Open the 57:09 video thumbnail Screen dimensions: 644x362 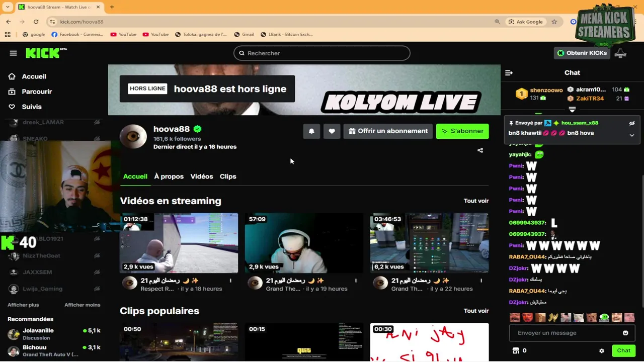304,243
